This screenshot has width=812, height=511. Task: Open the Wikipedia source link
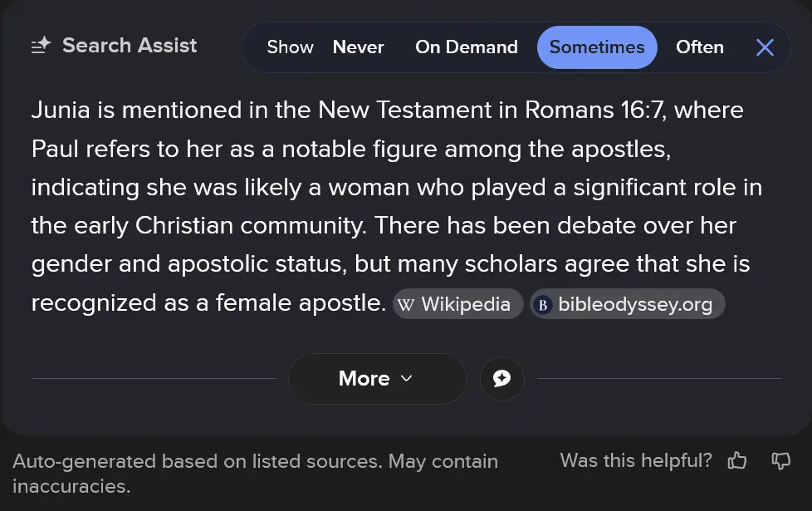[465, 305]
